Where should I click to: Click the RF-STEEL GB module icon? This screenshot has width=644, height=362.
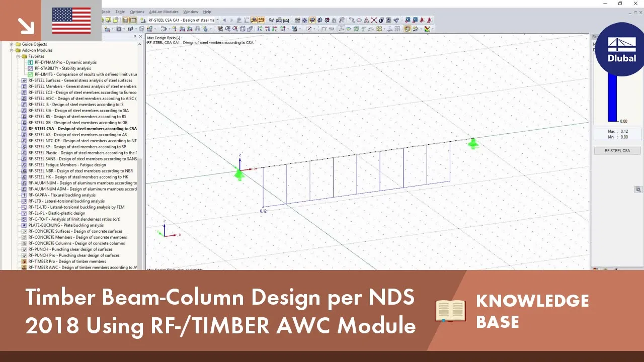pos(24,123)
